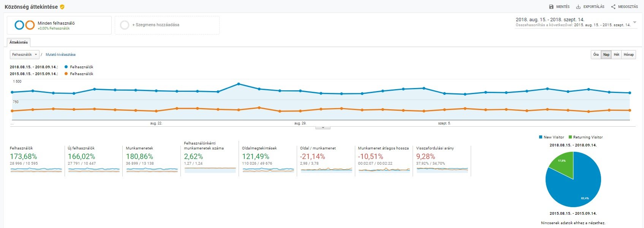Click the Minden felhasználó segment circles icon
This screenshot has height=228, width=644.
tap(24, 25)
